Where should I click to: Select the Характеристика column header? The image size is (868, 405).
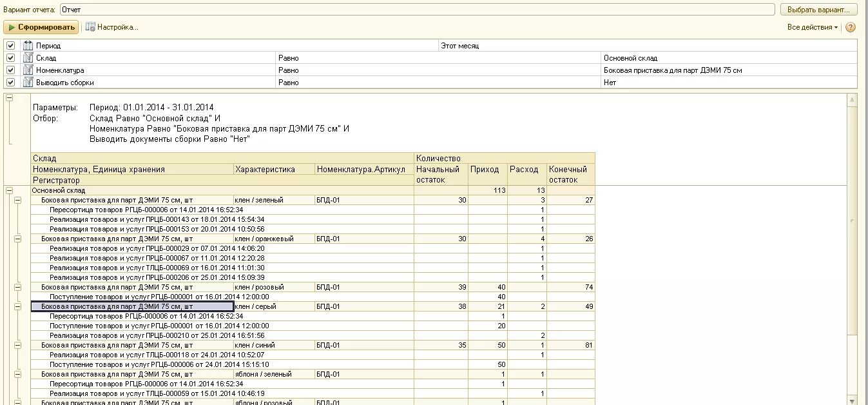tap(274, 169)
